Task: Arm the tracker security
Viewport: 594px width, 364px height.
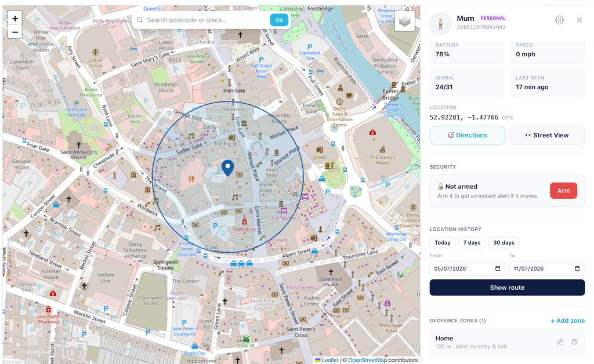Action: (563, 191)
